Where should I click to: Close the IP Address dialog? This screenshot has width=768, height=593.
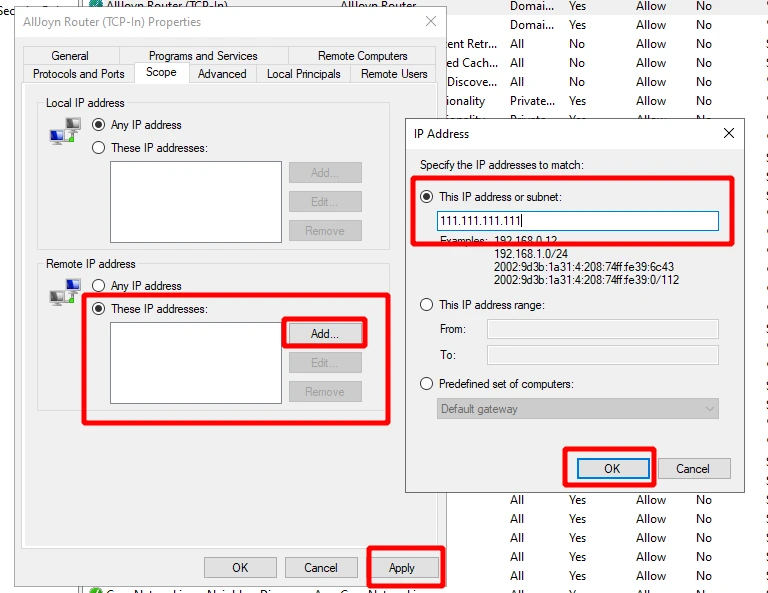728,133
